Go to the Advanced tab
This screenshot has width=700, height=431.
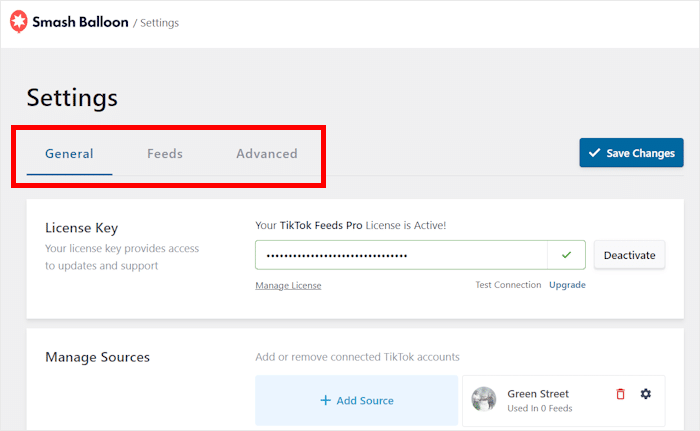click(x=267, y=154)
